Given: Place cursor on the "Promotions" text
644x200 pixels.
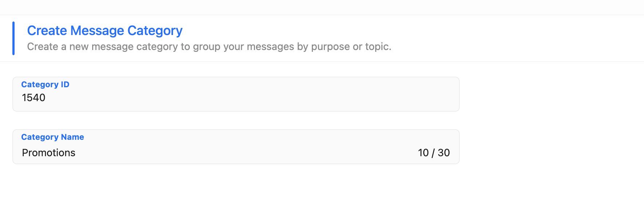Looking at the screenshot, I should click(x=48, y=153).
